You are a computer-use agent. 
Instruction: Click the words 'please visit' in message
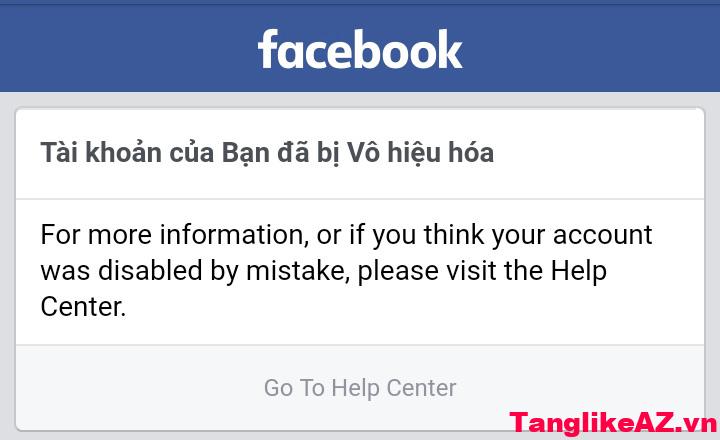pos(427,271)
